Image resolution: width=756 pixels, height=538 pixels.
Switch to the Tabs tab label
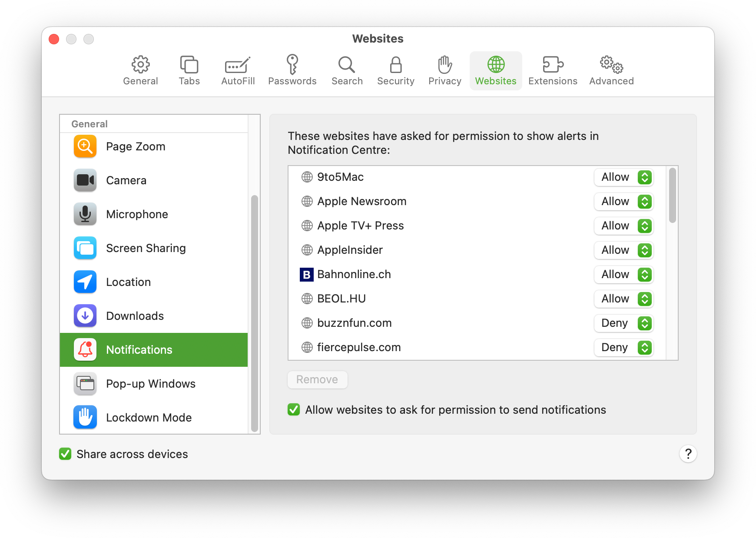click(189, 81)
